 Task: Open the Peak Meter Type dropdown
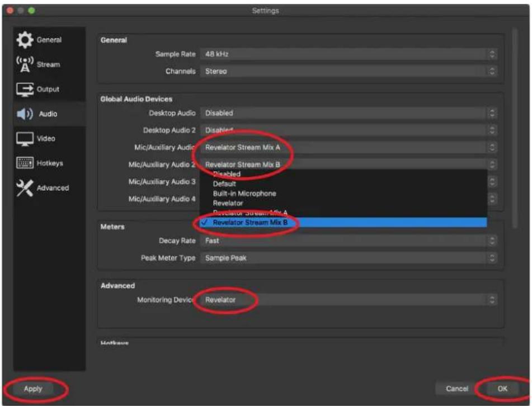[349, 258]
